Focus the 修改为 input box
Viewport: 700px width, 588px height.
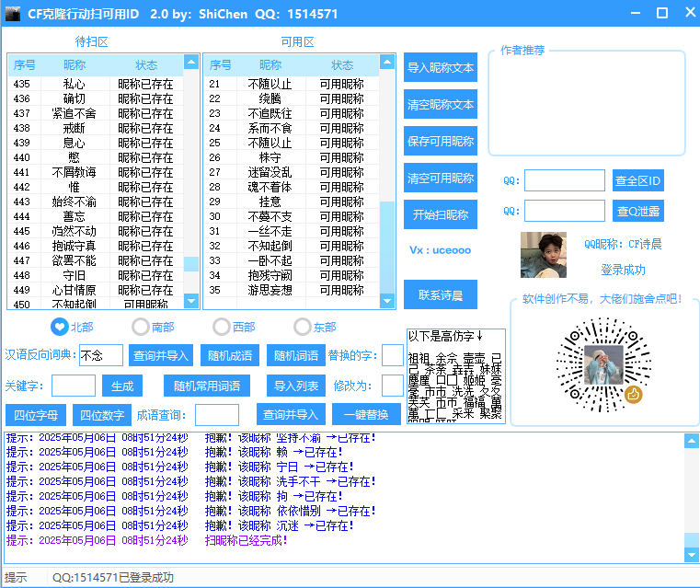pos(393,386)
